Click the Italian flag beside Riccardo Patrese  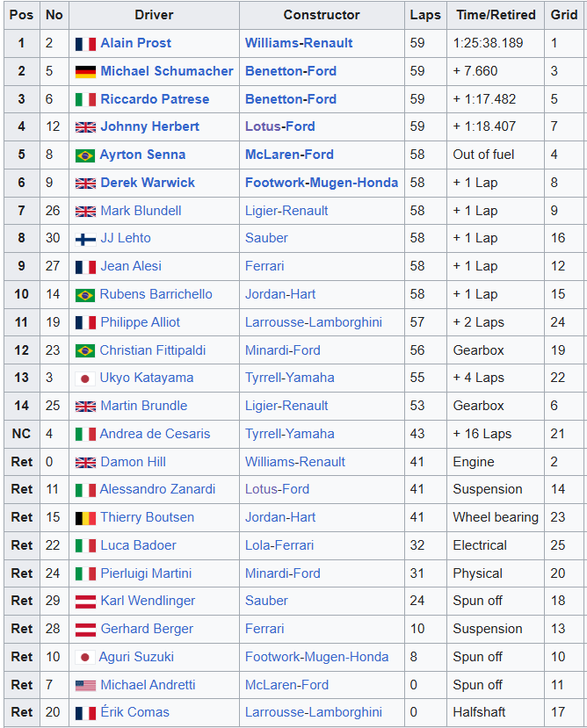(x=85, y=100)
